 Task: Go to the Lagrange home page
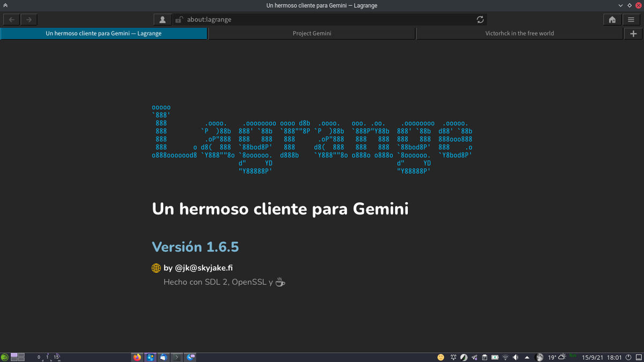pyautogui.click(x=612, y=19)
